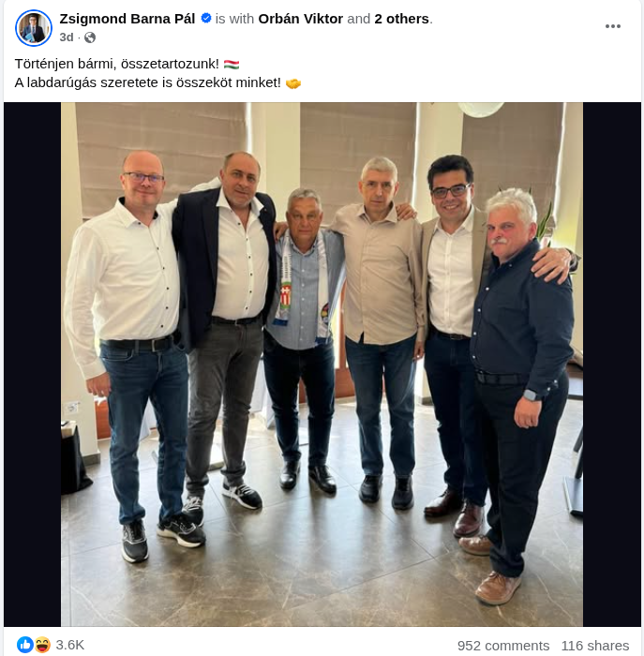The image size is (644, 656).
Task: Open the Orbán Viktor tagged profile
Action: pyautogui.click(x=301, y=19)
